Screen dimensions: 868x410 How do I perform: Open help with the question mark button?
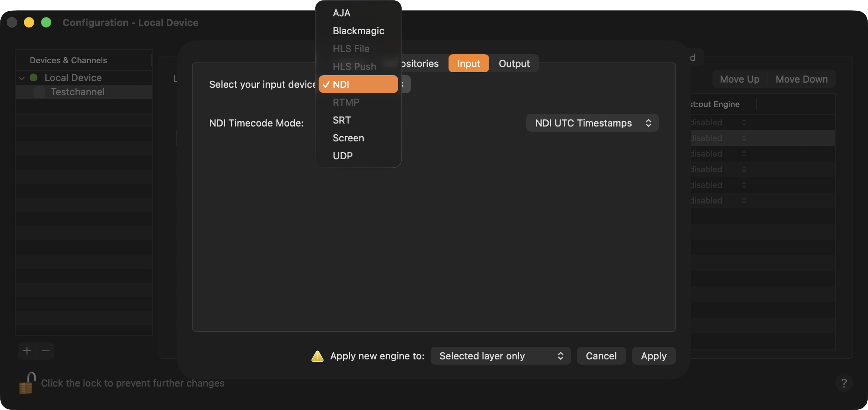click(x=844, y=383)
